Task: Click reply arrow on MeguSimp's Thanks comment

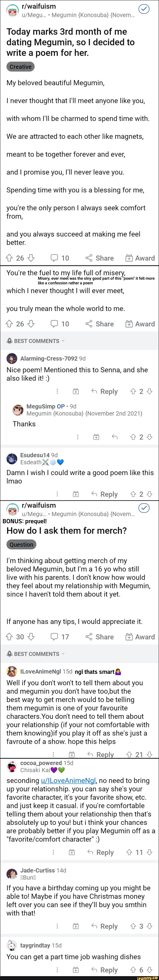Action: tap(115, 437)
